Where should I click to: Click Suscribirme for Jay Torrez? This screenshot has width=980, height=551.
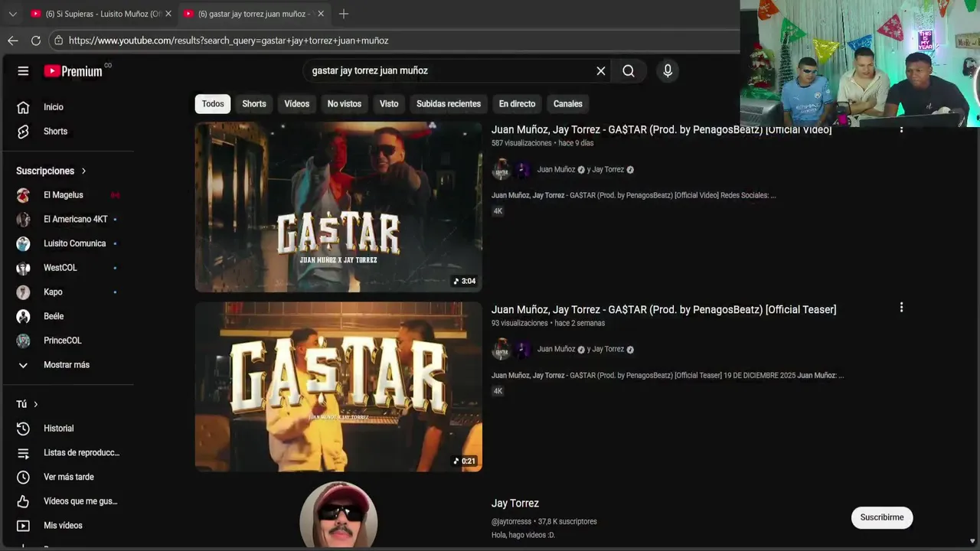882,517
